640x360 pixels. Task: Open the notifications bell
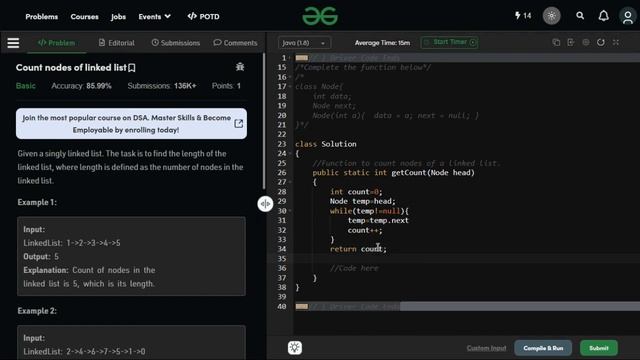[x=604, y=16]
